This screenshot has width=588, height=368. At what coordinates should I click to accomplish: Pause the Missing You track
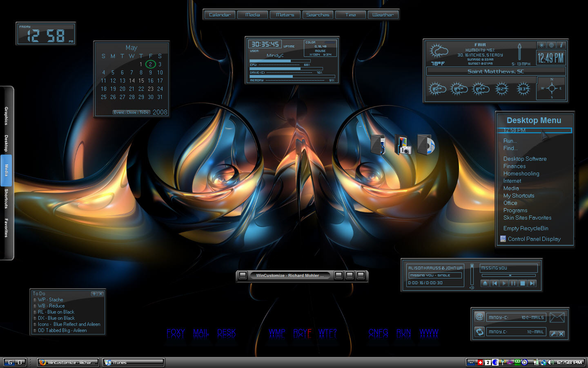pyautogui.click(x=513, y=283)
